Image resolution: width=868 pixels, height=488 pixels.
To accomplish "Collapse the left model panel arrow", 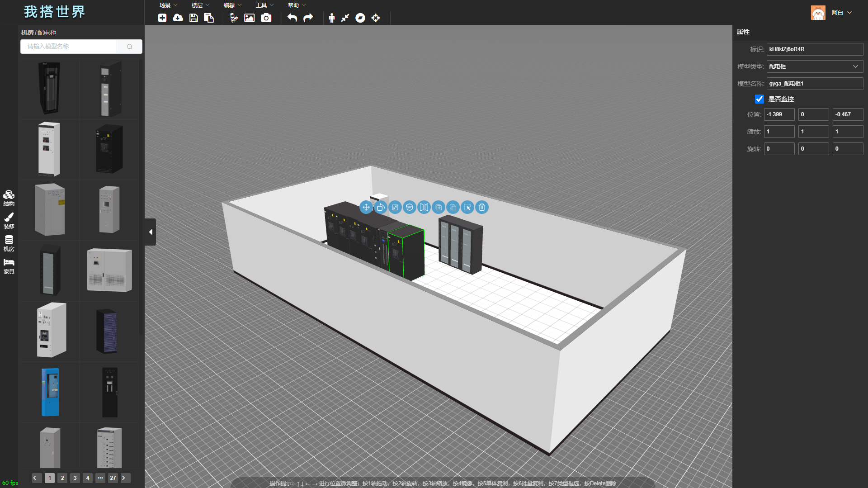I will (x=151, y=232).
